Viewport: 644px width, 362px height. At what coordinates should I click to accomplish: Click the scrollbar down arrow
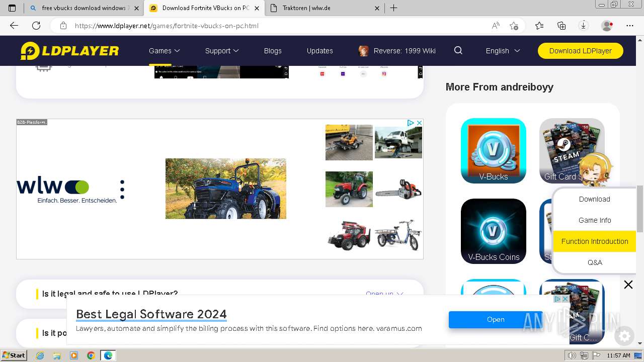(x=640, y=343)
